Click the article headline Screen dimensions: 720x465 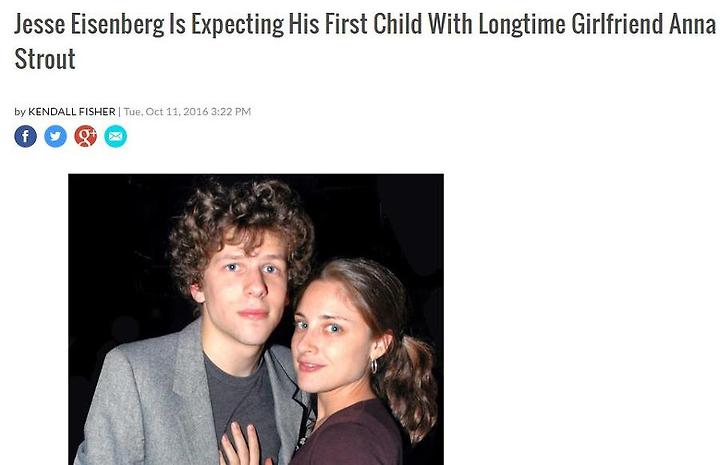(x=365, y=41)
